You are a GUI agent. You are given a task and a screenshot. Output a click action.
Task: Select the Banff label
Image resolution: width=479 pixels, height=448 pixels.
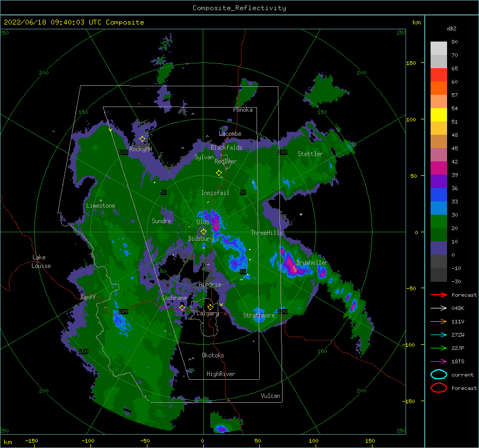(88, 297)
